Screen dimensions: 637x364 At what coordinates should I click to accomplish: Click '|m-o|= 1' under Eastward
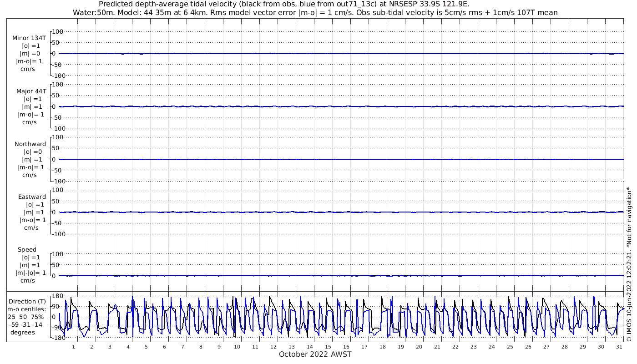(32, 220)
